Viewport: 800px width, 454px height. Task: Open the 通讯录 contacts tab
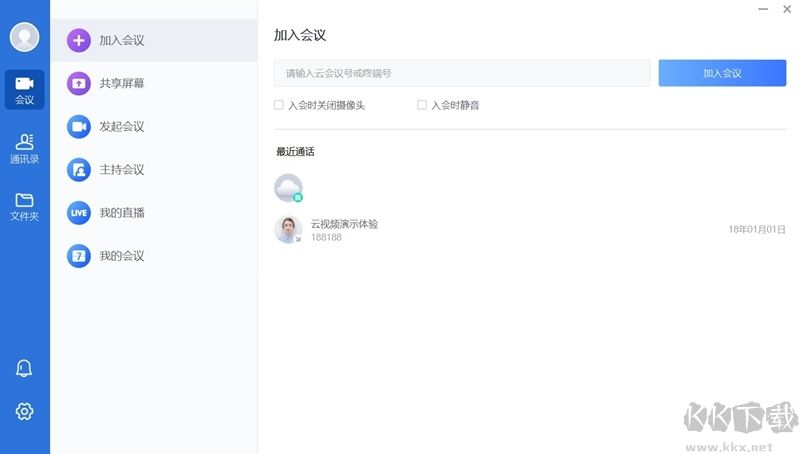click(24, 148)
